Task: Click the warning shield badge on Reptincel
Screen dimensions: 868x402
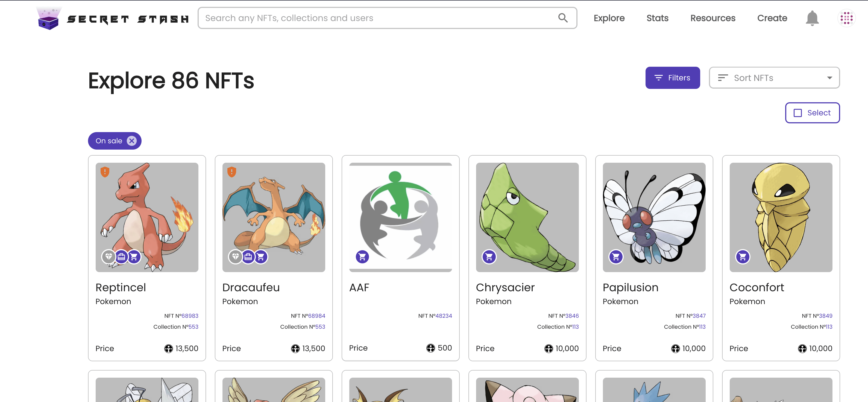Action: pyautogui.click(x=105, y=172)
